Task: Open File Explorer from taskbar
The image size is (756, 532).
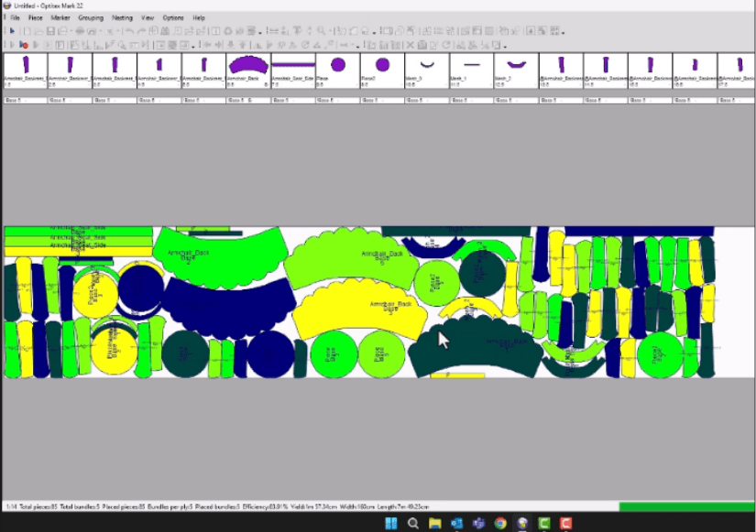Action: click(x=435, y=523)
